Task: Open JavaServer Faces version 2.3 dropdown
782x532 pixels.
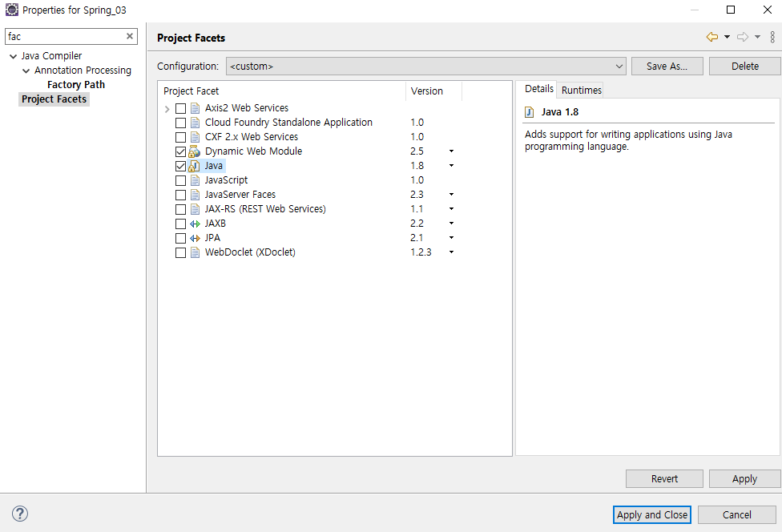Action: click(451, 195)
